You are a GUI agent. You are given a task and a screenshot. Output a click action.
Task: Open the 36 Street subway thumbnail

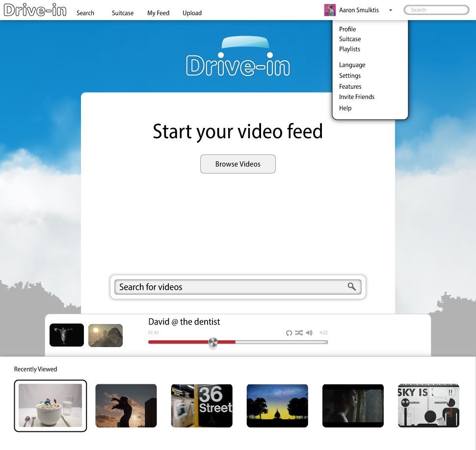click(202, 405)
